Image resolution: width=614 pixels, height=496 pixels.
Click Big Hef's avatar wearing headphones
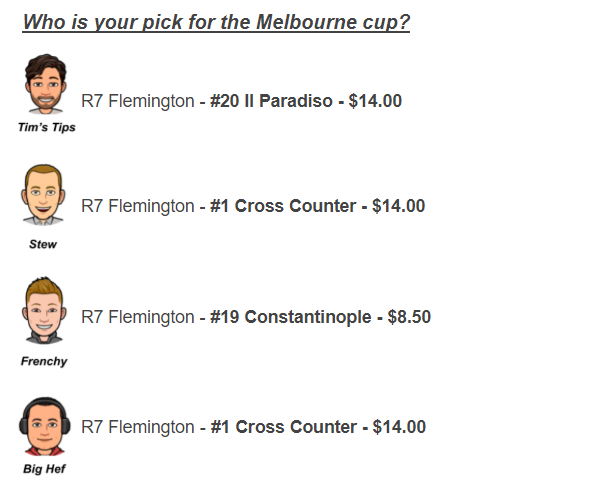coord(45,426)
